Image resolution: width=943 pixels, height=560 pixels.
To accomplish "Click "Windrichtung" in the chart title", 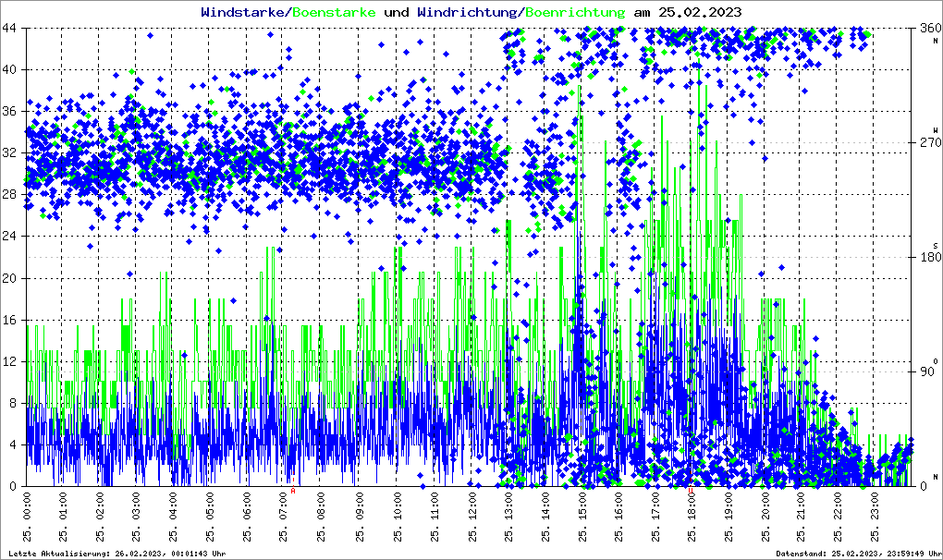I will [x=467, y=12].
